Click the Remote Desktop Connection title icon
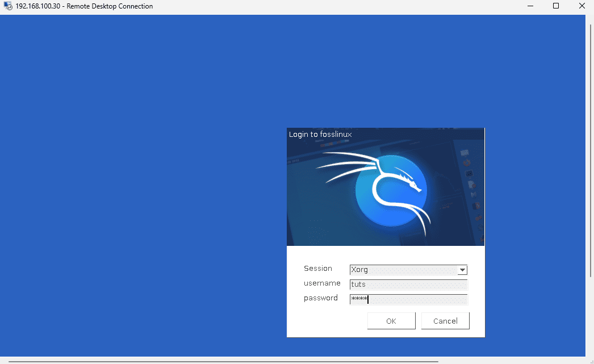594x364 pixels. point(8,6)
